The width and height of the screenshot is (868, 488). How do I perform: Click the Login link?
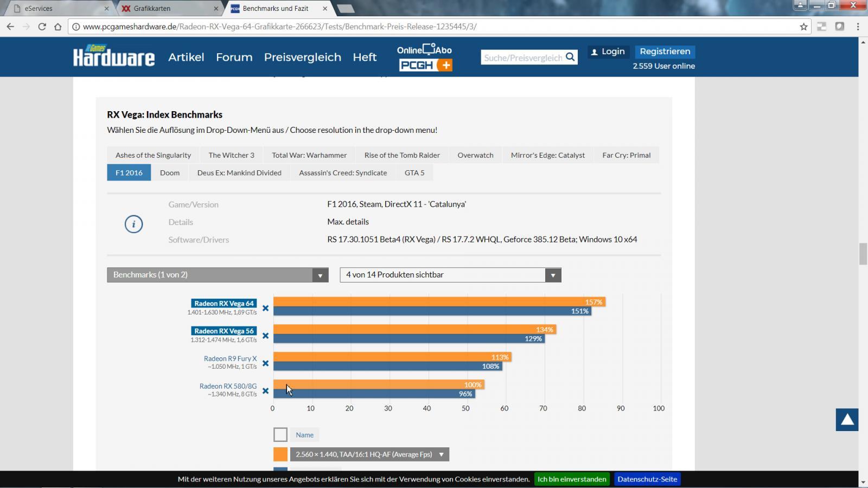[608, 52]
